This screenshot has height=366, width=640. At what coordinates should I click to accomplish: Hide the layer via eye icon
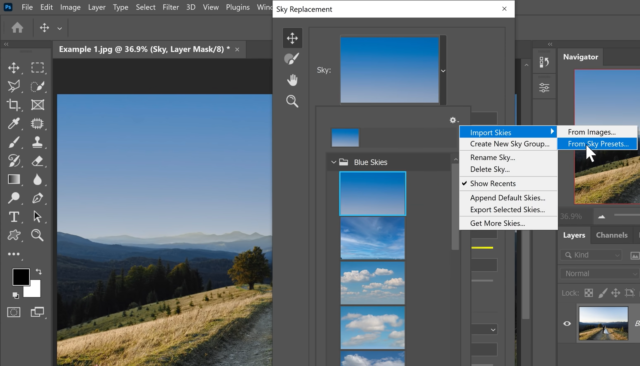pyautogui.click(x=567, y=324)
